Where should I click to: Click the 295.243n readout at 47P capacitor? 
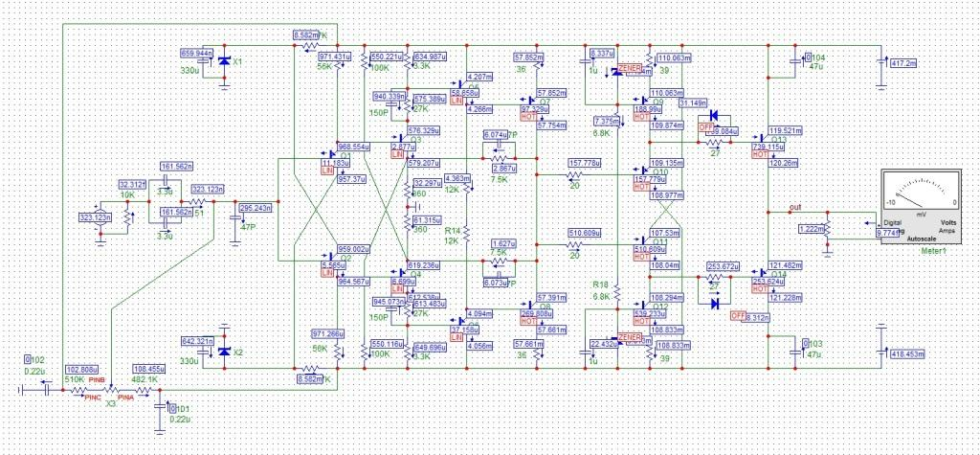255,207
